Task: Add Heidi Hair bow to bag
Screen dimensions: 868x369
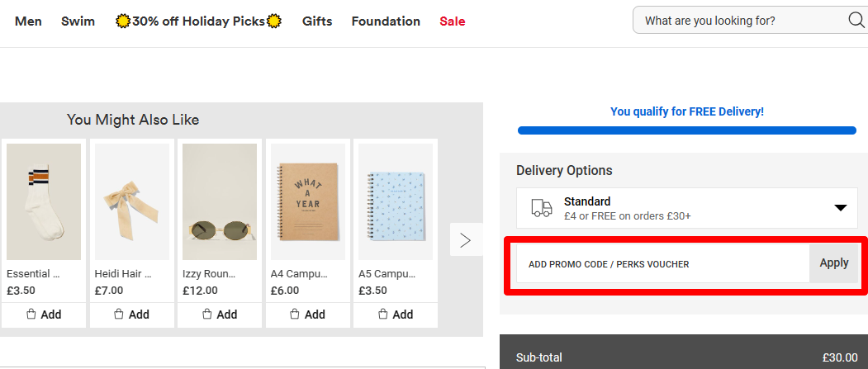Action: tap(131, 315)
